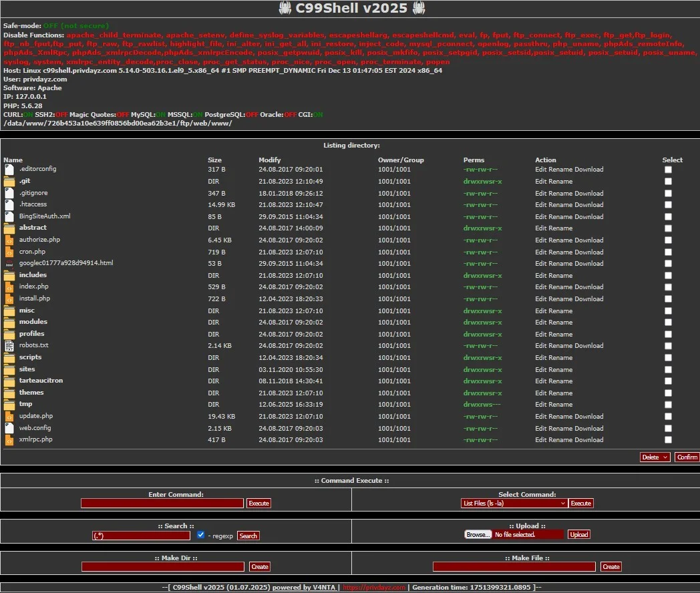Click the icon beside googlec01777a928d94914.html
The width and height of the screenshot is (700, 593).
click(9, 263)
